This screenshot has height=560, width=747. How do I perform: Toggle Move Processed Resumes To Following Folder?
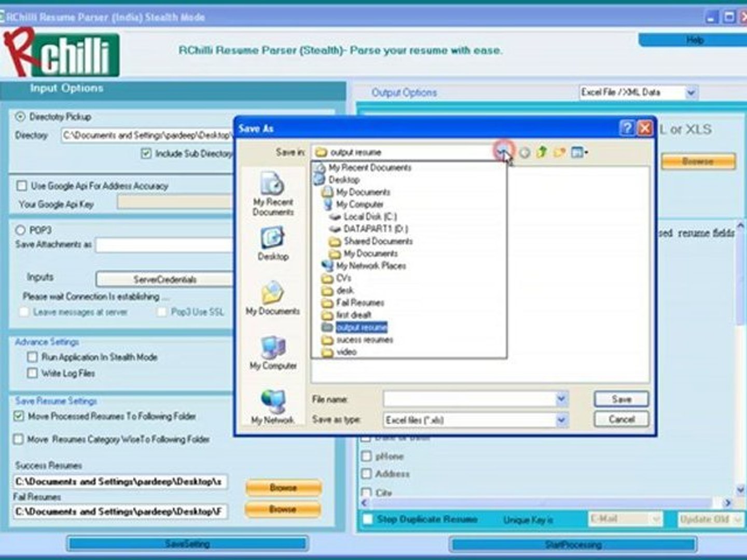[19, 416]
